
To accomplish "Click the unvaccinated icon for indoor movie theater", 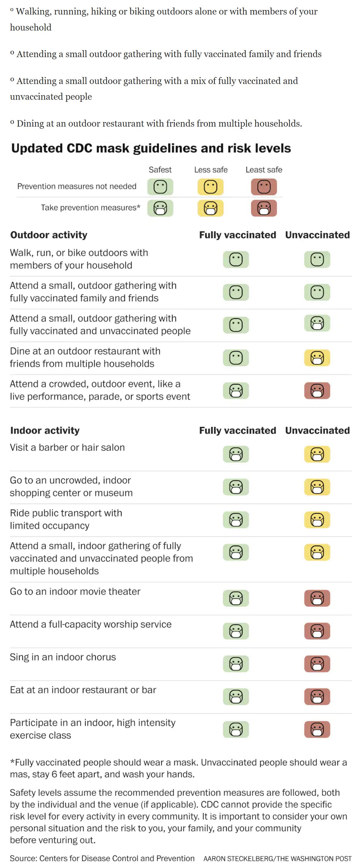I will point(317,598).
